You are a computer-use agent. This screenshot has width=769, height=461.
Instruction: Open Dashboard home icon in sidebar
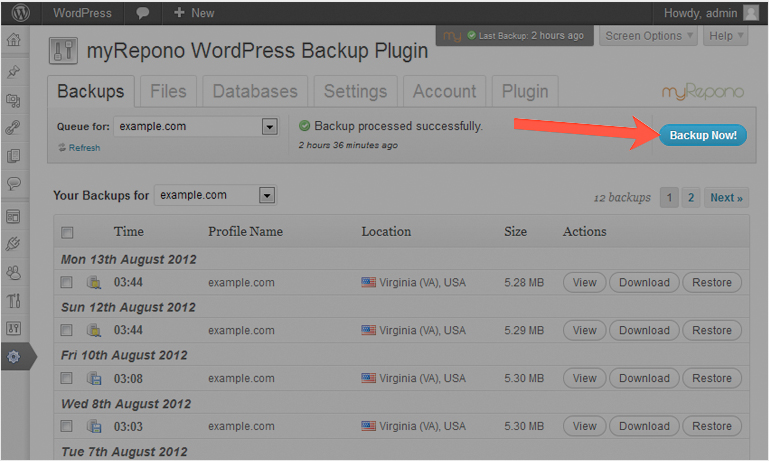14,40
